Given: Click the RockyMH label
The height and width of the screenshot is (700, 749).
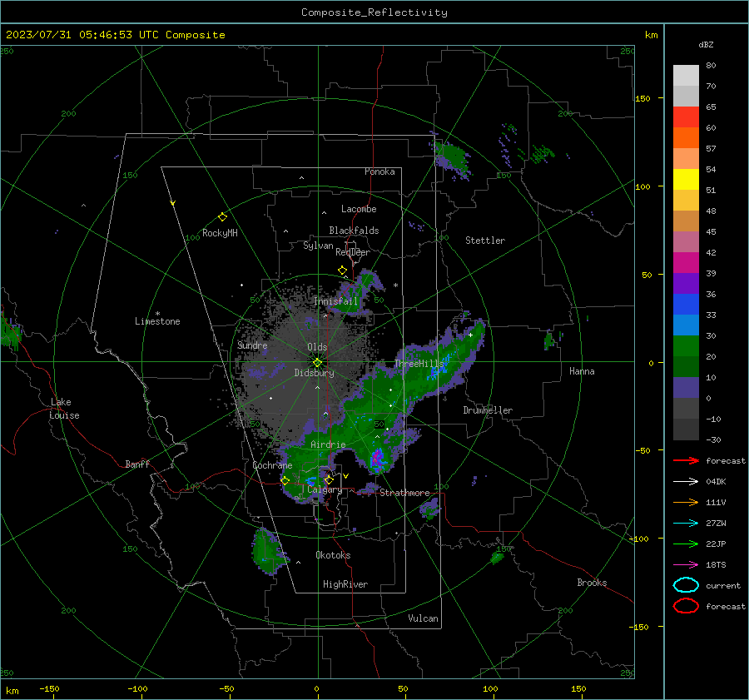Looking at the screenshot, I should coord(220,233).
